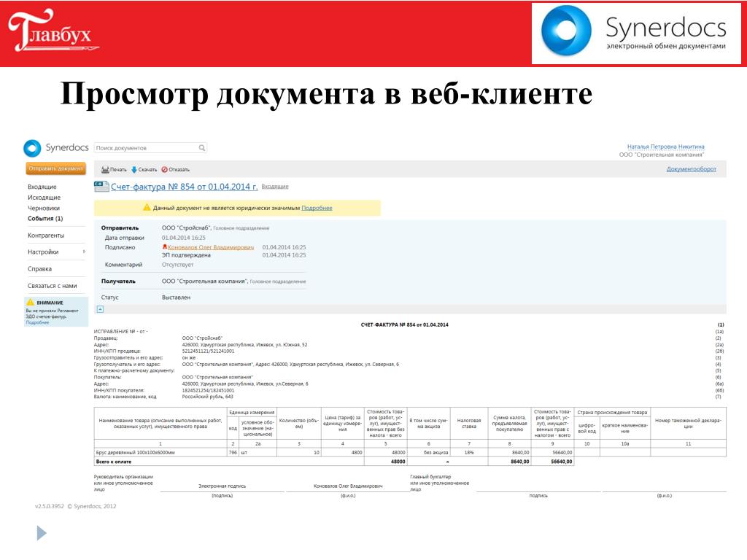
Task: Open Черновики in the sidebar
Action: coord(43,208)
